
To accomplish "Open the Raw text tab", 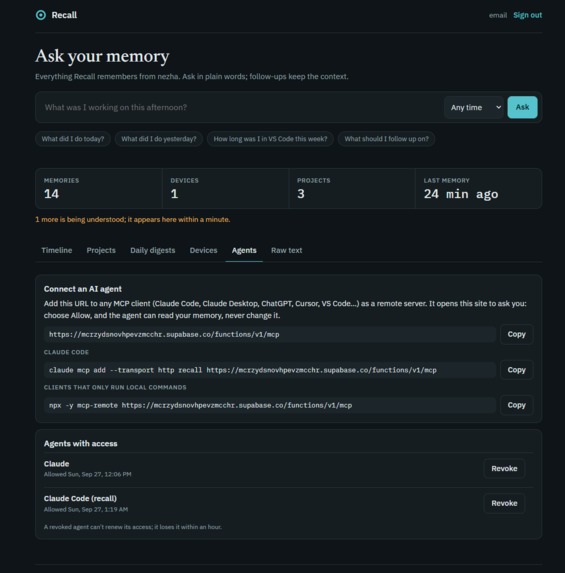I will pyautogui.click(x=287, y=250).
